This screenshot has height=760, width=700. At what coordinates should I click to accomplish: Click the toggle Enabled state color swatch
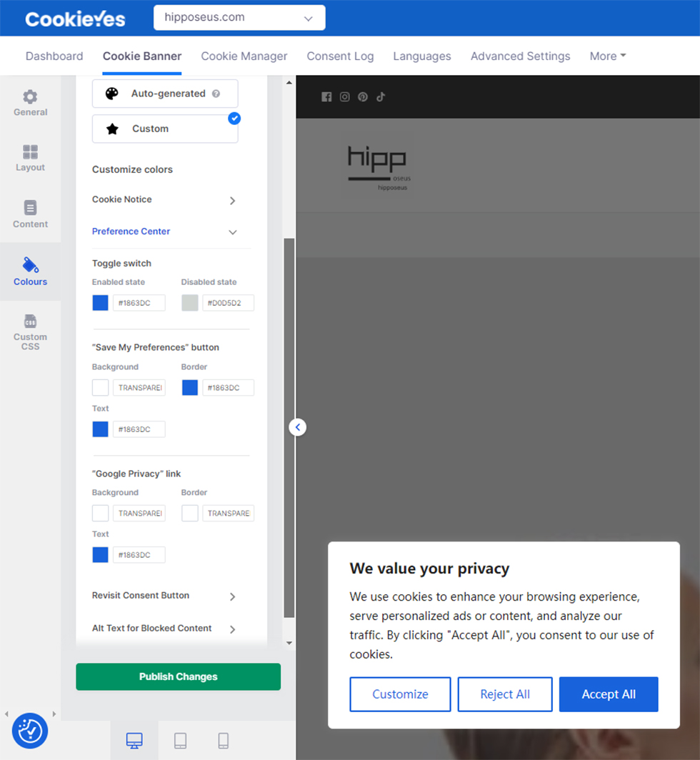(x=101, y=303)
